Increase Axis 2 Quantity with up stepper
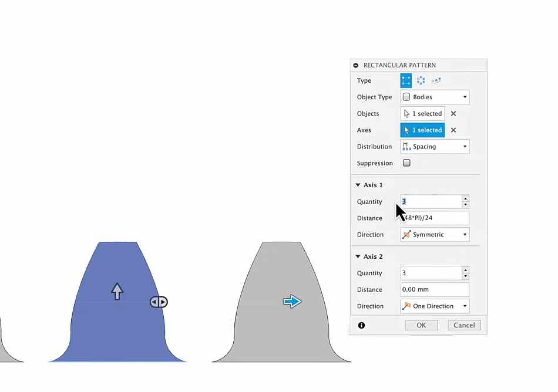Screen dimensions: 558x392 click(465, 270)
